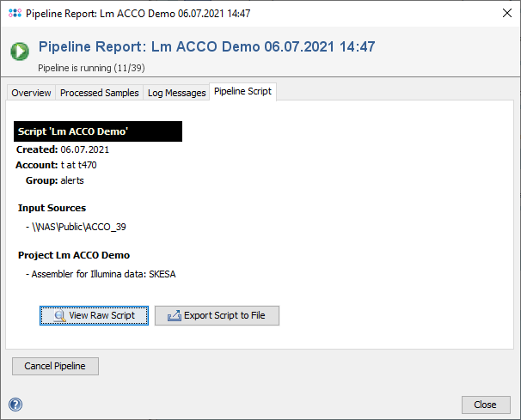Open the help question mark icon
This screenshot has width=521, height=420.
click(15, 405)
